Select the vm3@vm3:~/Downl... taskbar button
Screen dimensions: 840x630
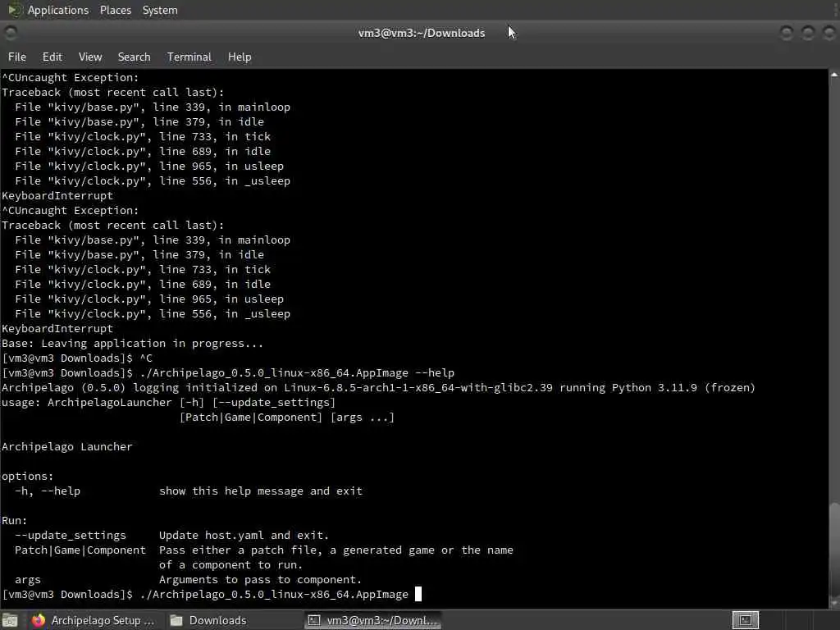[373, 620]
